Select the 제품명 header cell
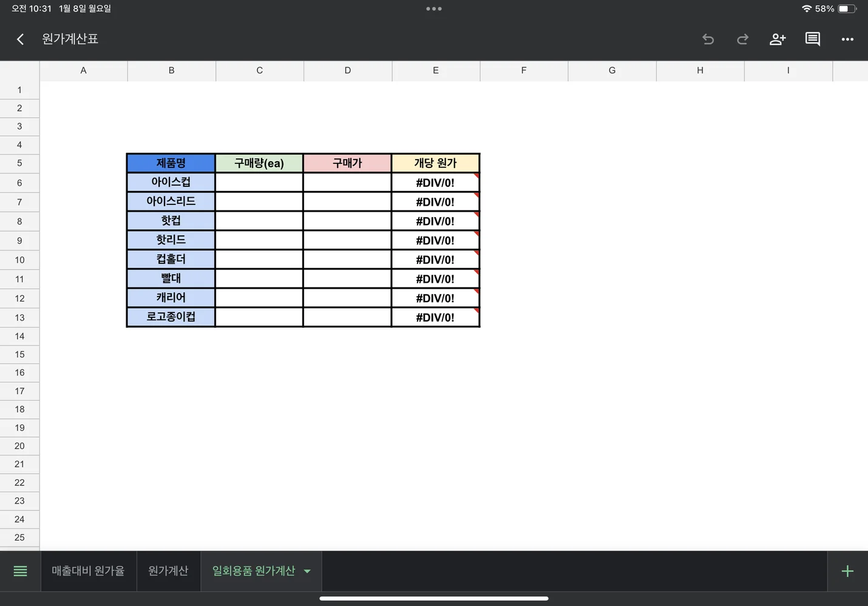This screenshot has height=606, width=868. click(171, 163)
